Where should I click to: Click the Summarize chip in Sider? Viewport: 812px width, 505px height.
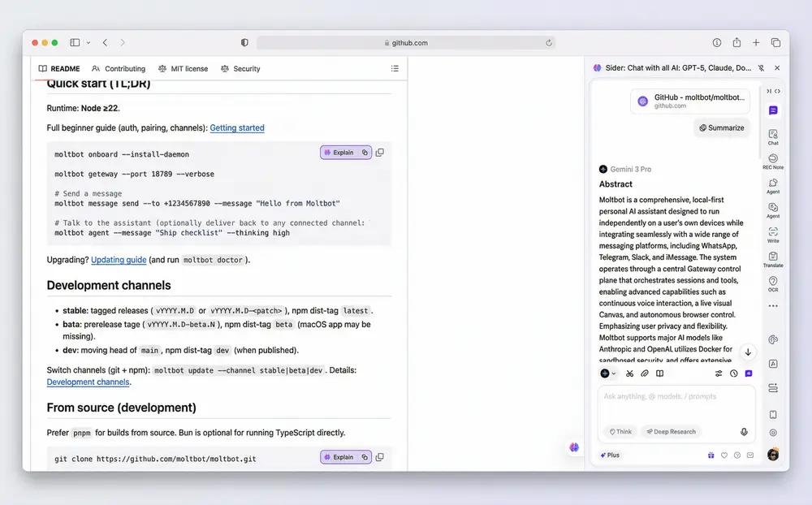[721, 128]
